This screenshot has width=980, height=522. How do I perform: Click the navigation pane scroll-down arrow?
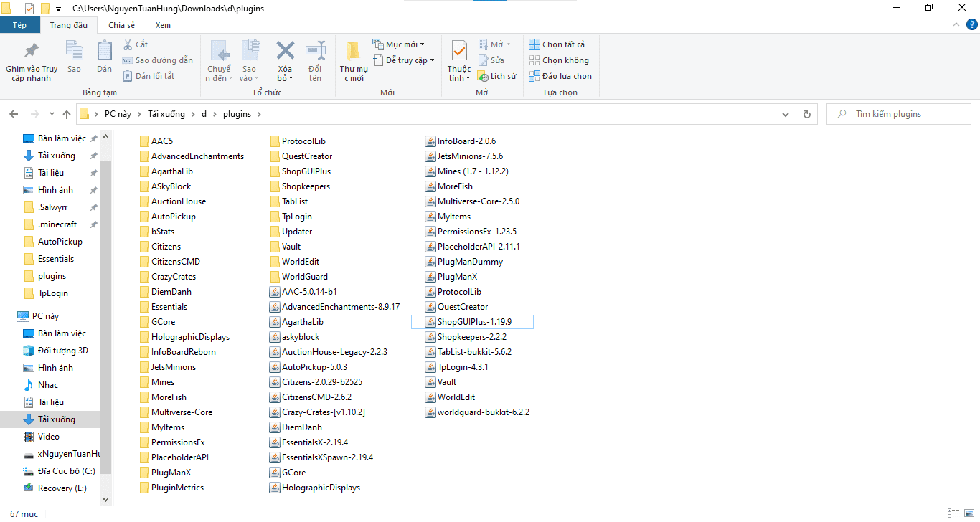[x=106, y=500]
